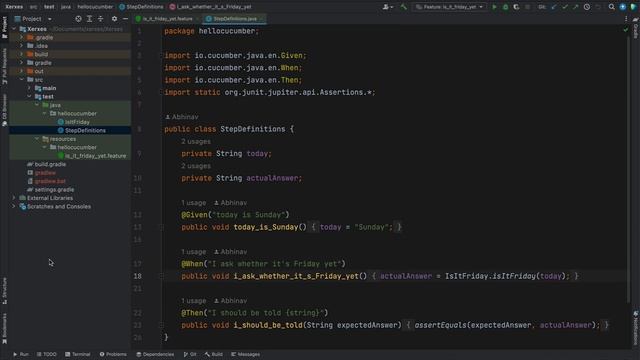Image resolution: width=640 pixels, height=360 pixels.
Task: Open the shield plugin icon in top toolbar
Action: point(633,7)
